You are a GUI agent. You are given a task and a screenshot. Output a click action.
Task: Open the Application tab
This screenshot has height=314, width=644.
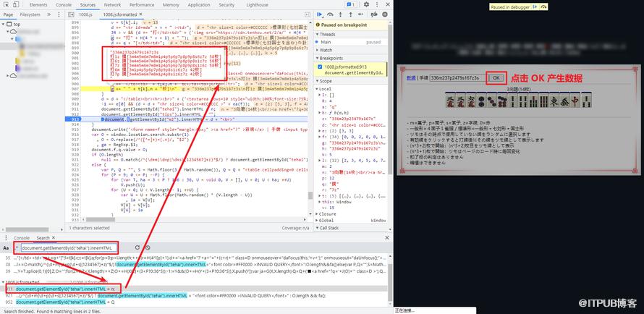199,5
